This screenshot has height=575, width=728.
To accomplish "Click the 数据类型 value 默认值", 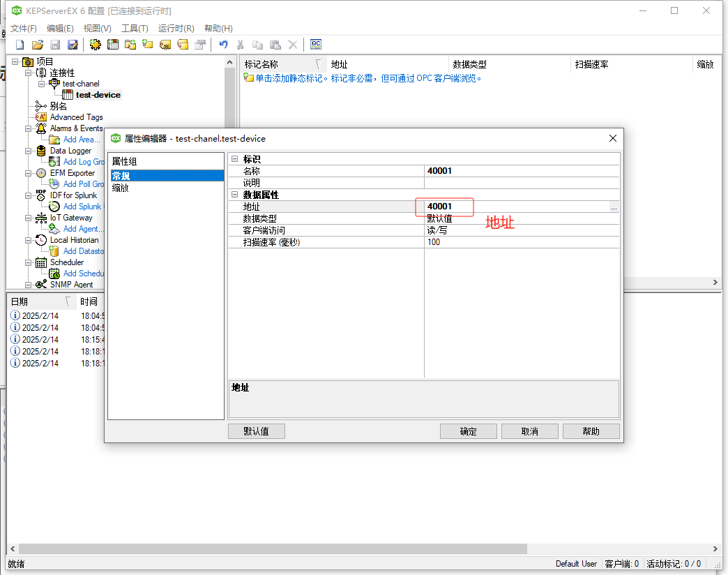I will click(522, 218).
